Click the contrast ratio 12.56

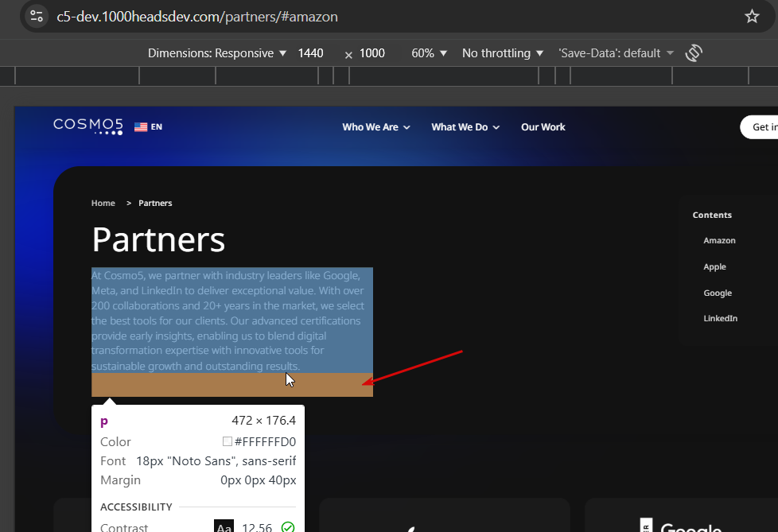pos(257,527)
